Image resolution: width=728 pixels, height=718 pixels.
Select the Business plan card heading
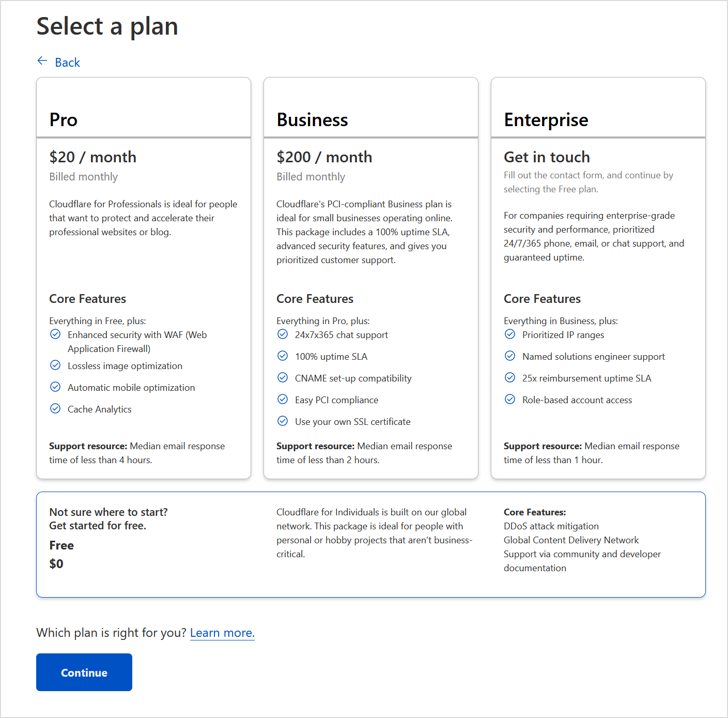pos(312,120)
